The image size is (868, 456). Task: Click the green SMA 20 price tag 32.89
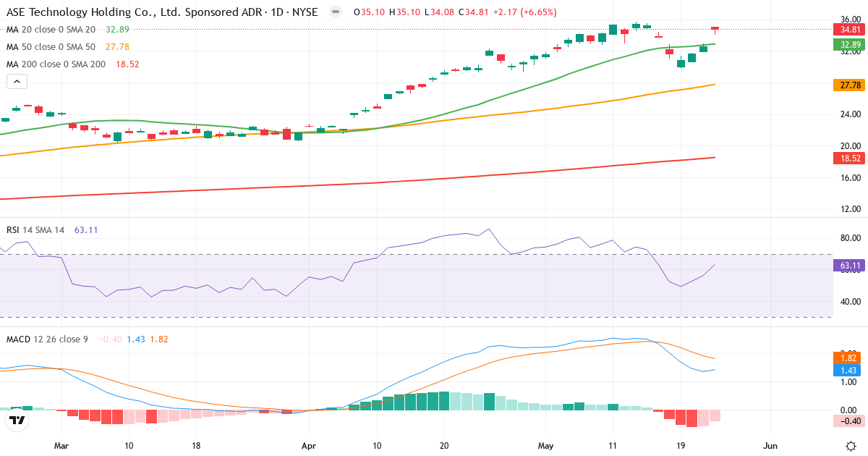(x=849, y=44)
